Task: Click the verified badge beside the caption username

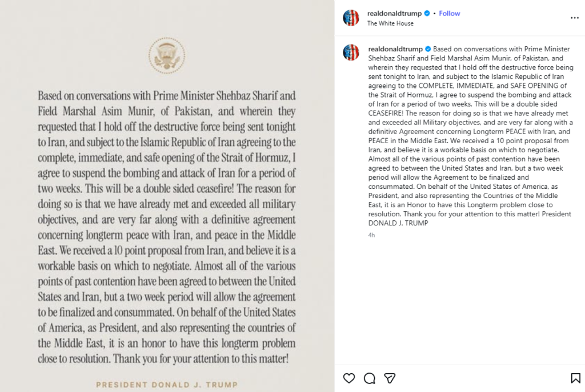Action: [x=427, y=50]
